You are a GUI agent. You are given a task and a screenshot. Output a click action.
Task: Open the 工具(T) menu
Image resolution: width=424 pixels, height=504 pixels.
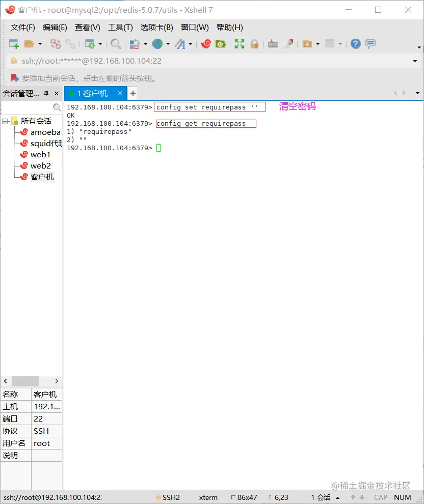(120, 27)
